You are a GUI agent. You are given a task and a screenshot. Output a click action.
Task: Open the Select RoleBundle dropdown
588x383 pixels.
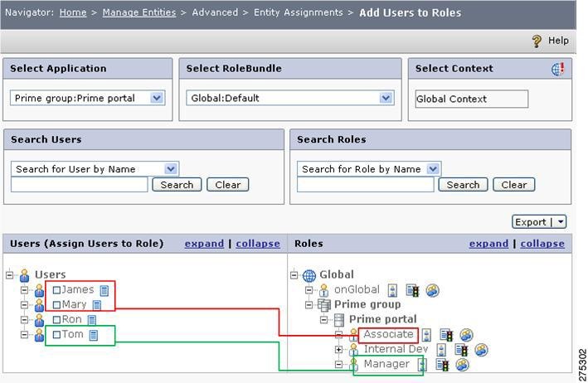386,98
